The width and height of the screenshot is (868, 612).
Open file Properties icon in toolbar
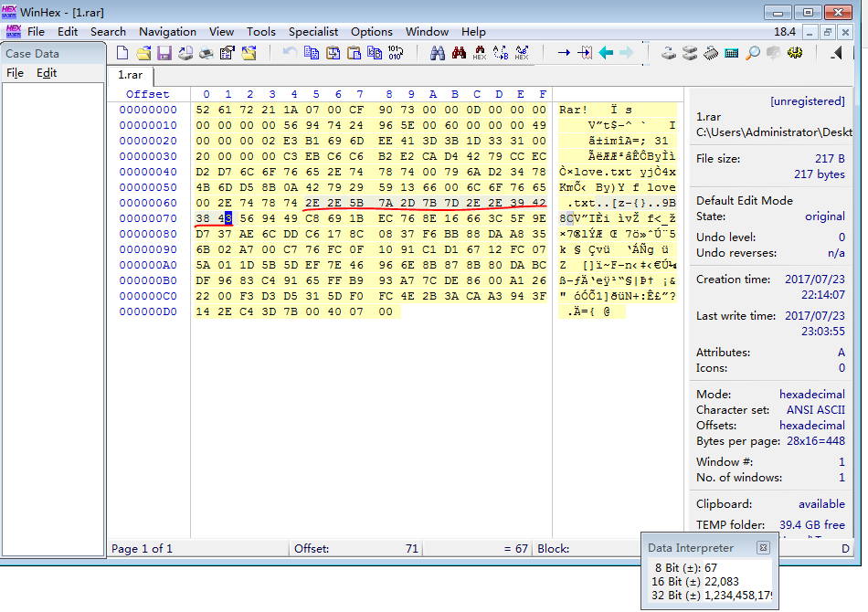click(x=227, y=53)
